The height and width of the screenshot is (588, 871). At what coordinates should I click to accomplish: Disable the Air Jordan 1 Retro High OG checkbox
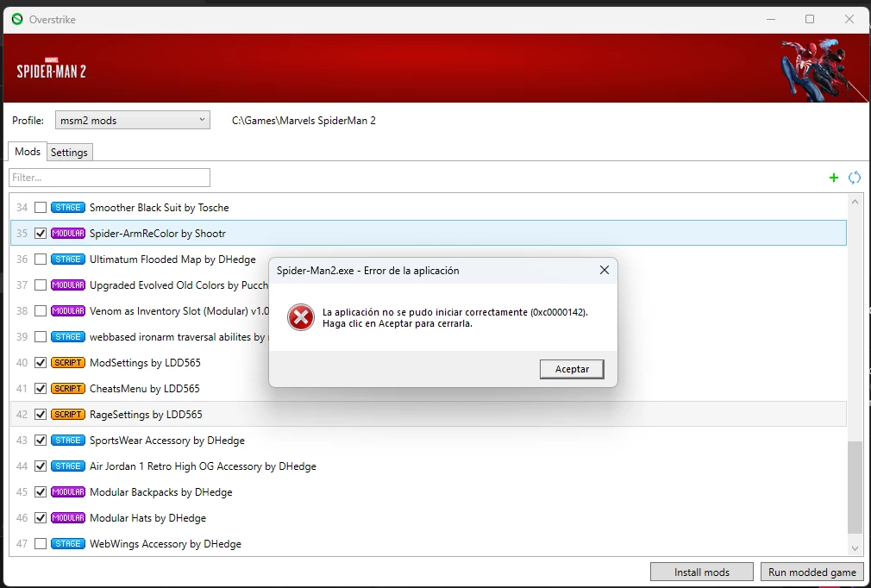40,466
